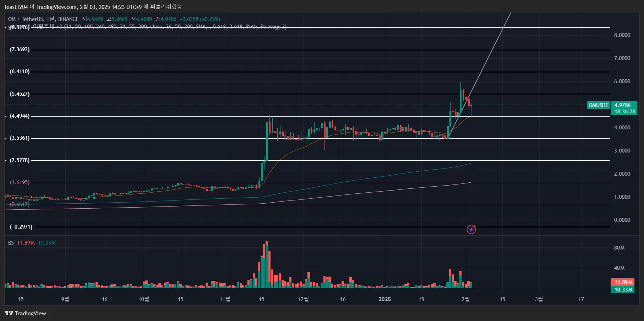Image resolution: width=644 pixels, height=321 pixels.
Task: Click the purple lightning event icon
Action: (x=471, y=230)
